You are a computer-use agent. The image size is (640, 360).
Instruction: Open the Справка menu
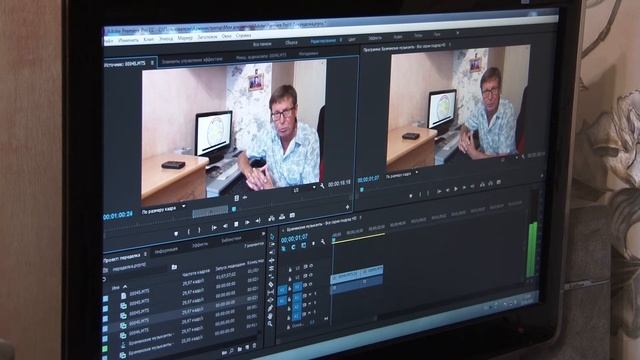click(x=244, y=36)
